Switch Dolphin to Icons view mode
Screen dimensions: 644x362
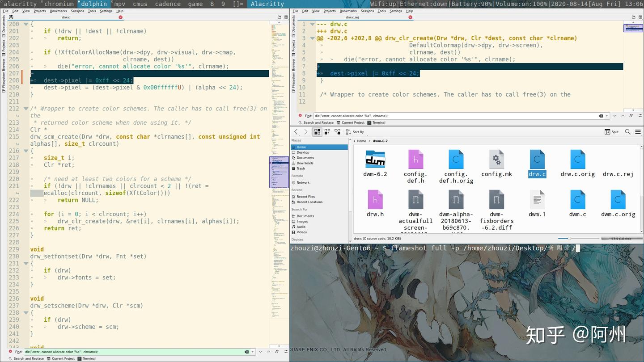click(x=317, y=132)
